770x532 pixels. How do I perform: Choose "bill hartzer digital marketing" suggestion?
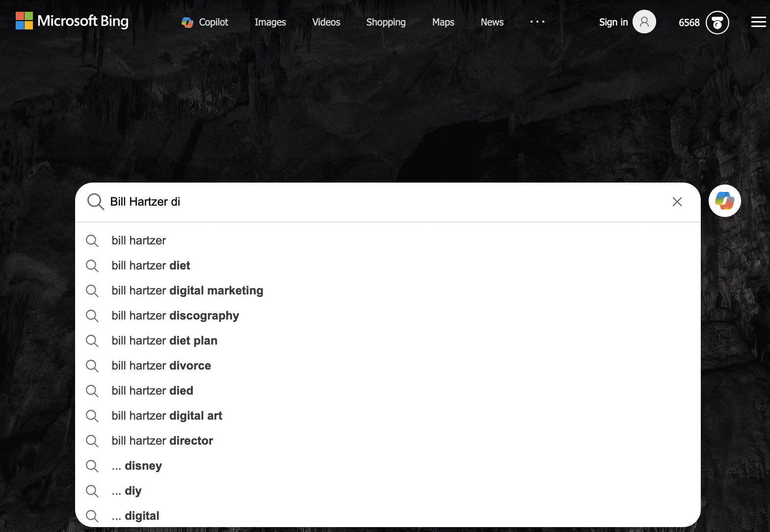click(x=388, y=291)
